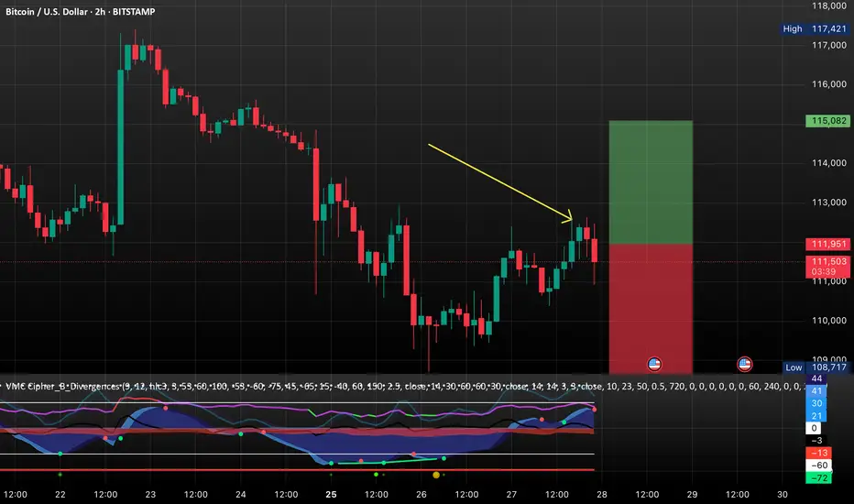Screen dimensions: 854x504
Task: Click the US flag event icon inside red zone
Action: pos(654,364)
